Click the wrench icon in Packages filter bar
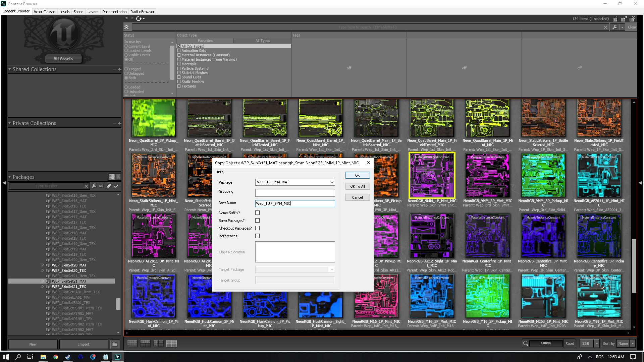This screenshot has width=644, height=362. point(94,186)
